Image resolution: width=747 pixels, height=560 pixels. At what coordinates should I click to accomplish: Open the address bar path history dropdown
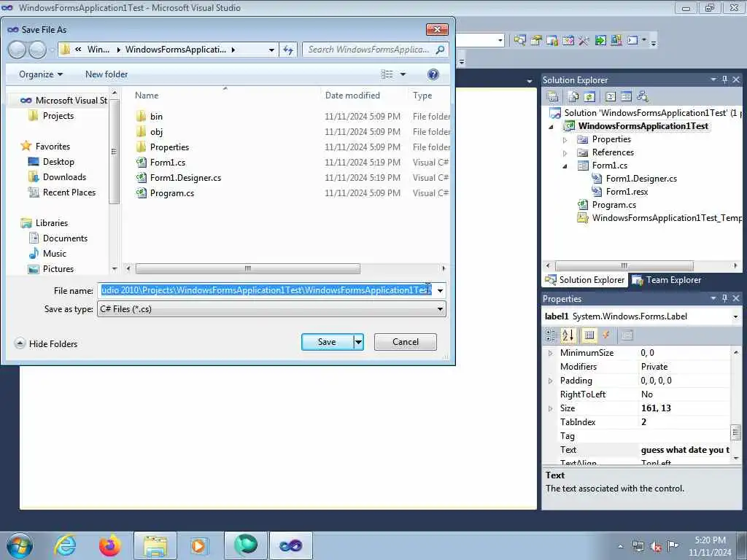[x=271, y=50]
